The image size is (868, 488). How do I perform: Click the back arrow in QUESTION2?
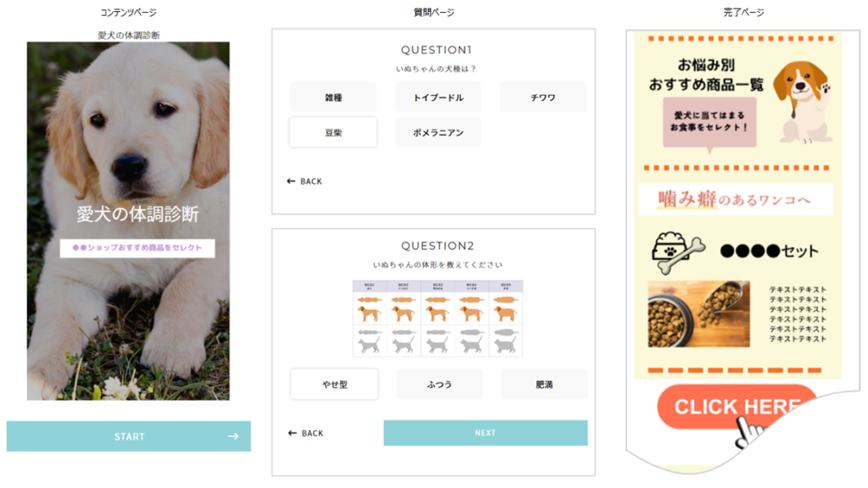click(292, 433)
